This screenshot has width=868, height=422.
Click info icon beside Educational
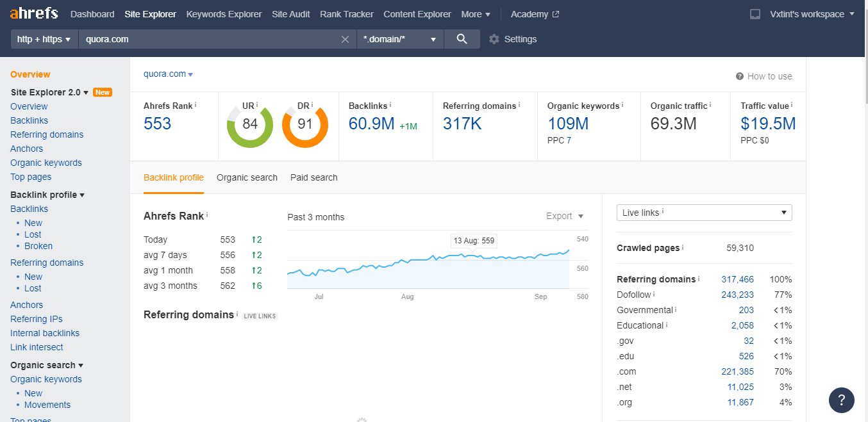point(667,325)
